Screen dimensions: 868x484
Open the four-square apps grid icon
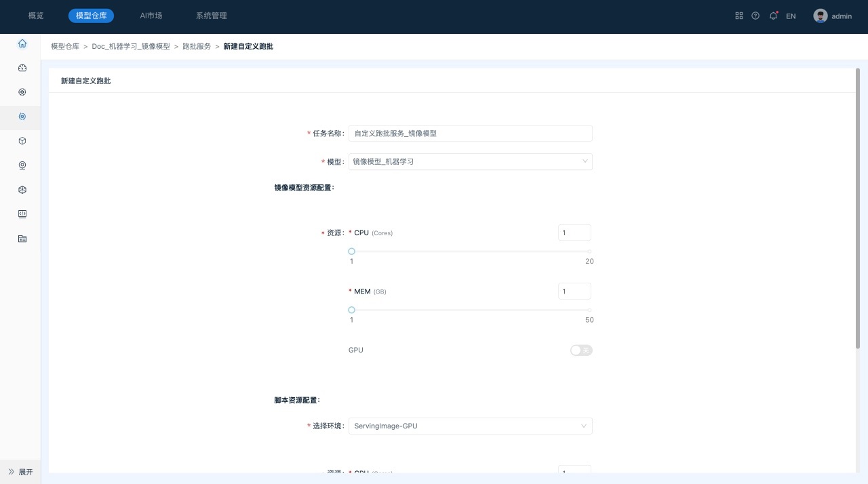[739, 16]
